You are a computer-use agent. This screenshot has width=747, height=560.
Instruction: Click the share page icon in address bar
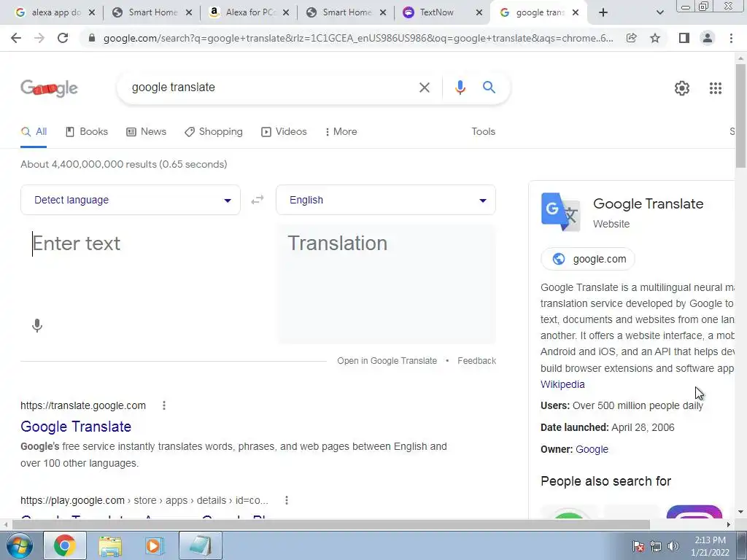point(631,38)
